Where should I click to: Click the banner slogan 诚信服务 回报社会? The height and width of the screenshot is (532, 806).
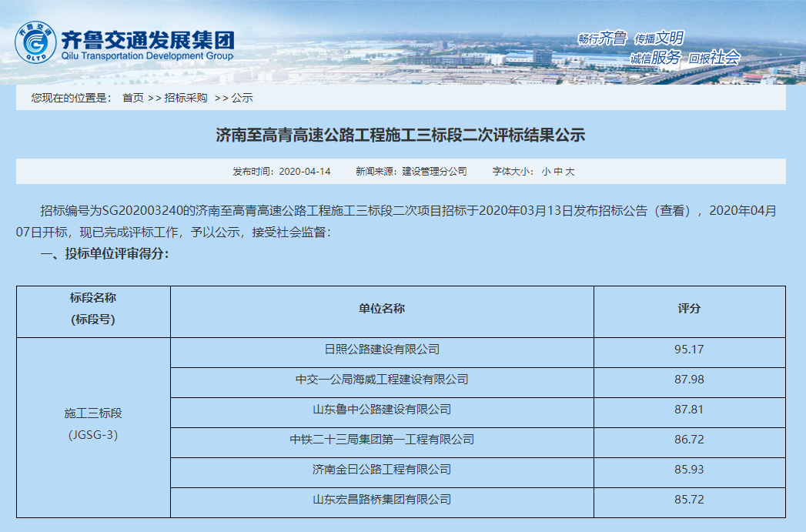(685, 58)
